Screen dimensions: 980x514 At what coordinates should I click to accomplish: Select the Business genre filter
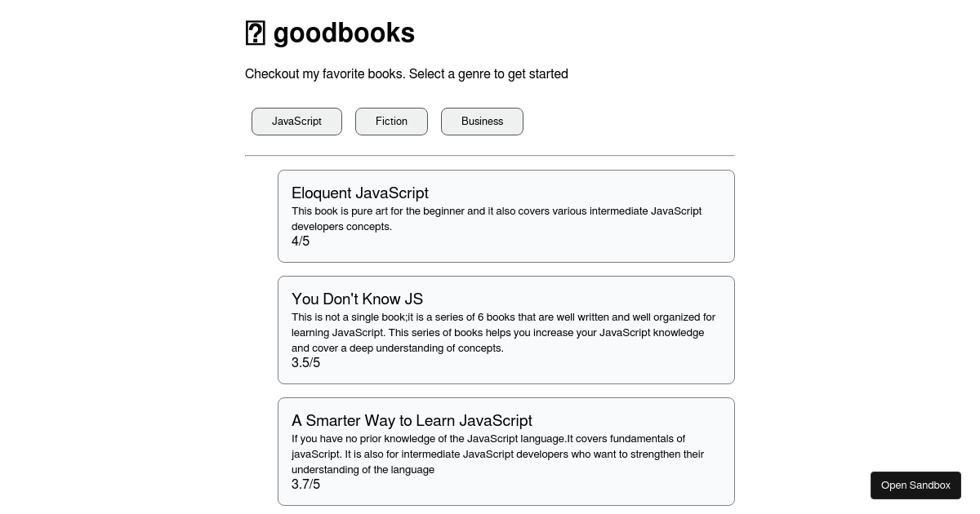pos(482,121)
